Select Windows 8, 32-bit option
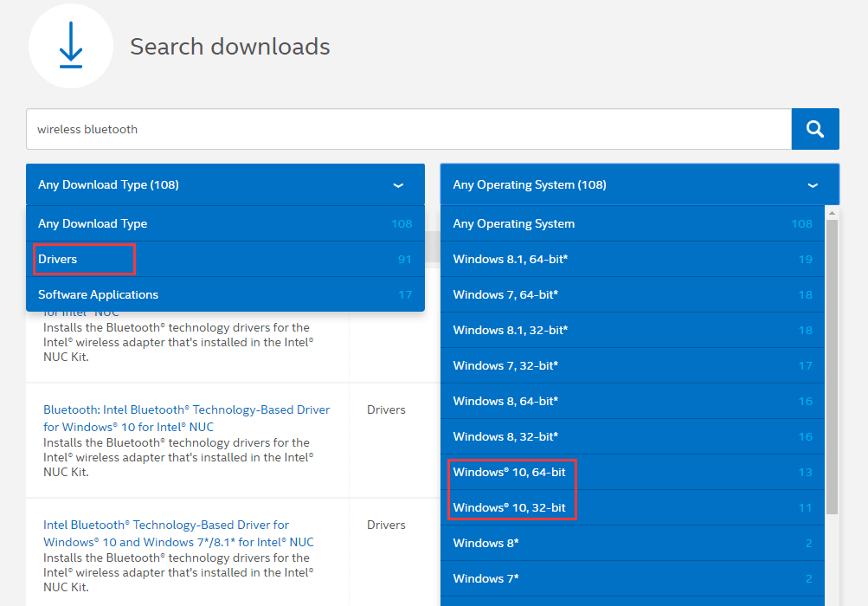Screen dimensions: 868x606 point(505,436)
